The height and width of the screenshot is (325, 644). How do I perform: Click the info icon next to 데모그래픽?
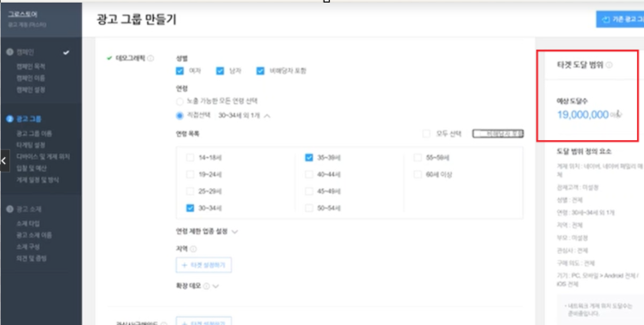click(x=150, y=58)
